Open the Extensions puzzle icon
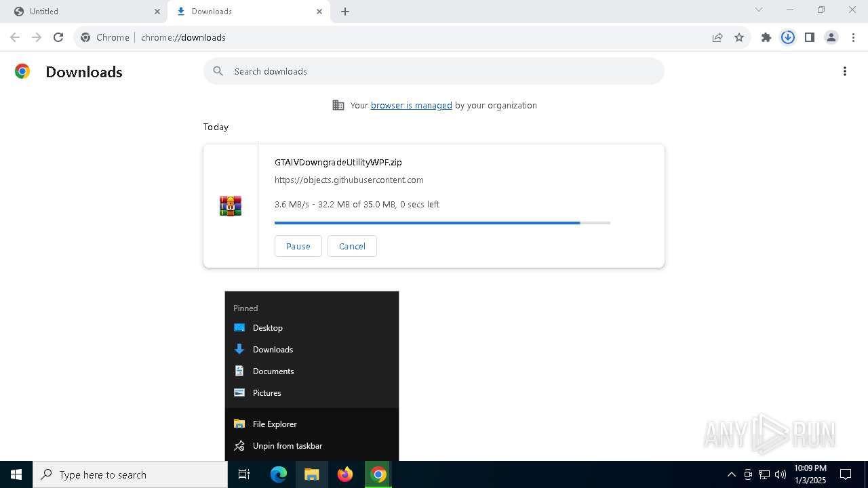Image resolution: width=868 pixels, height=488 pixels. point(766,37)
